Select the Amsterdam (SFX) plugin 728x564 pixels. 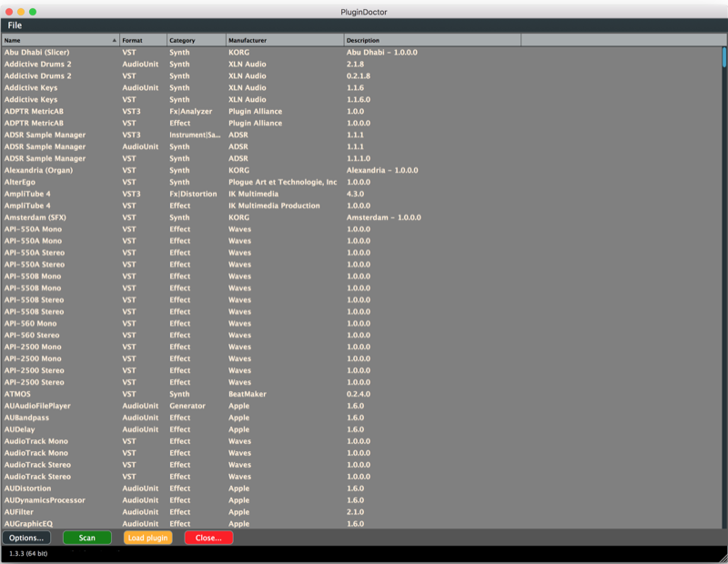[35, 217]
